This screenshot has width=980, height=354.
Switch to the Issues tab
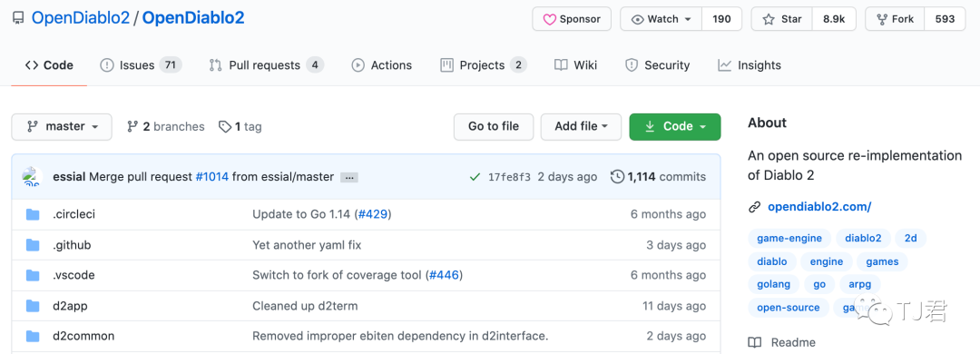tap(141, 65)
